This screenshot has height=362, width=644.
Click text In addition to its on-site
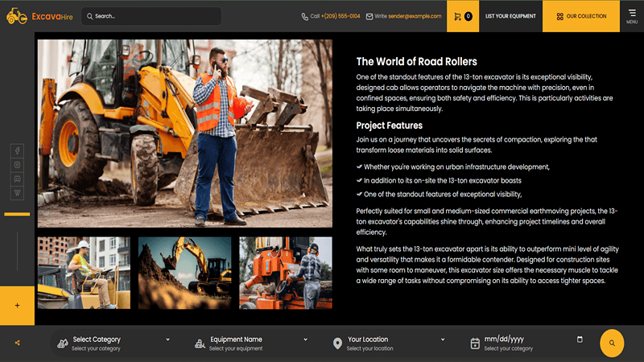pyautogui.click(x=442, y=180)
